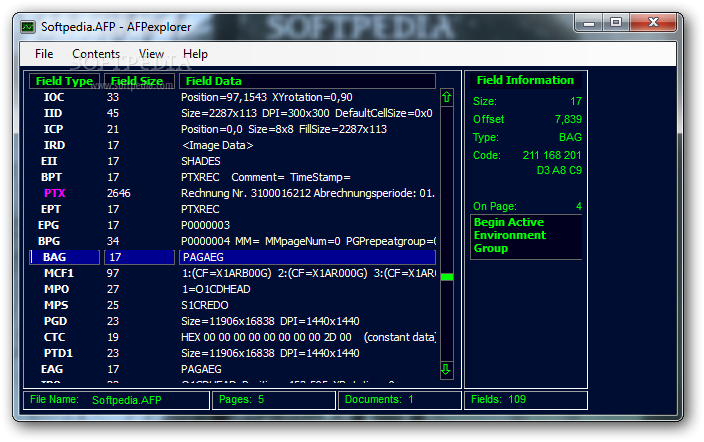The height and width of the screenshot is (442, 704).
Task: Open the Contents menu
Action: (x=96, y=54)
